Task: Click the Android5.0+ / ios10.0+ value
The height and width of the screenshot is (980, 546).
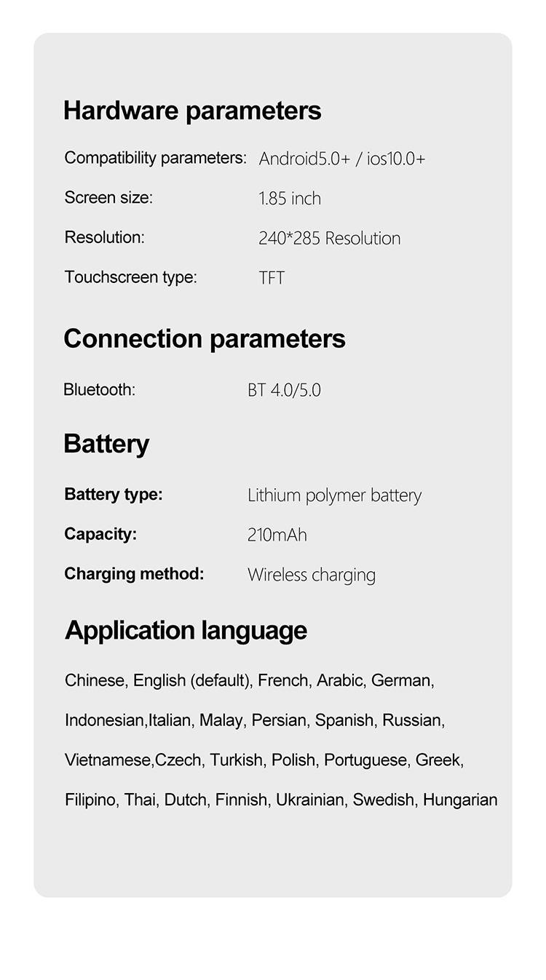Action: [341, 159]
